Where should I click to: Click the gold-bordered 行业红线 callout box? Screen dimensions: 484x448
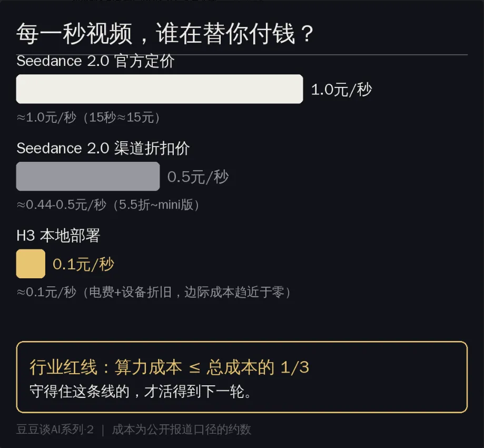tap(242, 377)
